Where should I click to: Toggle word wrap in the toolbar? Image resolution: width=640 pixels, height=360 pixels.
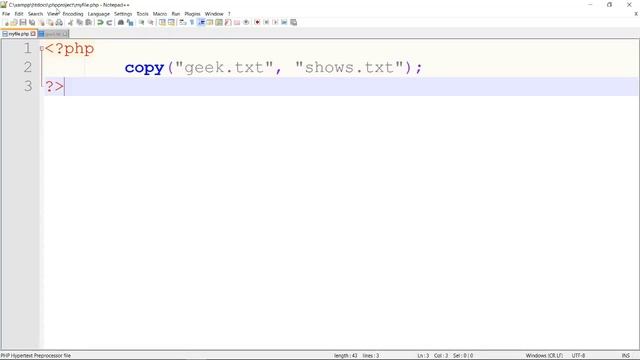coord(182,22)
